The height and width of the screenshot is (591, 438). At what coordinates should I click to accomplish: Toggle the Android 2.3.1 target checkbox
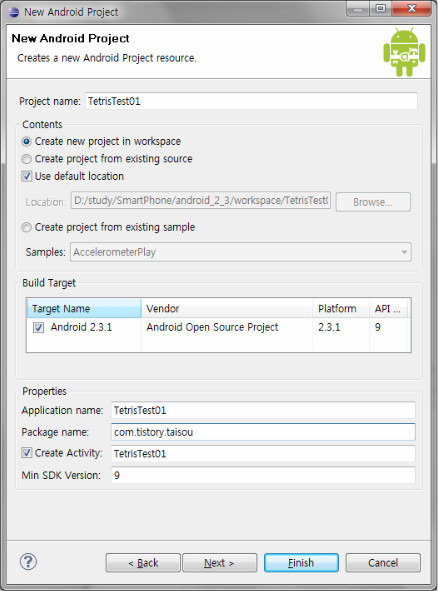click(x=38, y=327)
